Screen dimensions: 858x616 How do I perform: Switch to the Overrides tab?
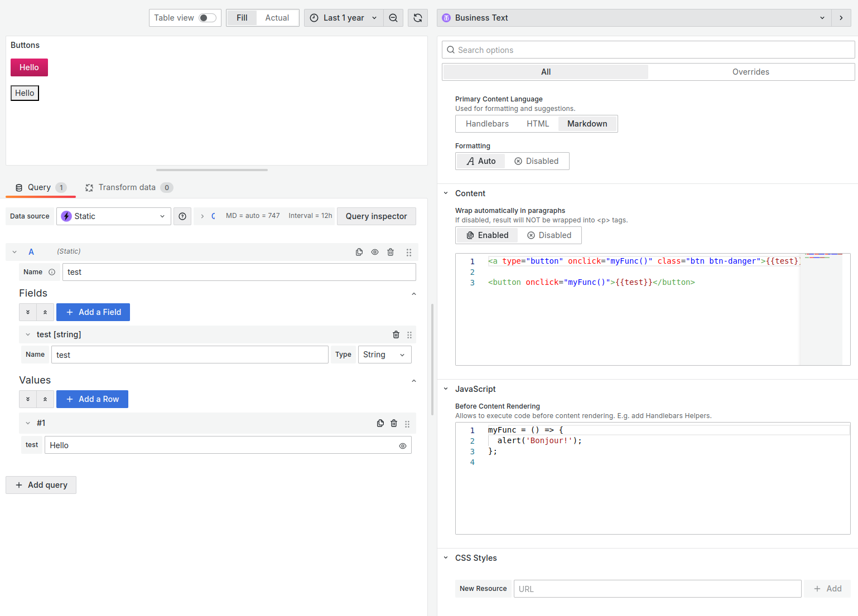tap(750, 71)
